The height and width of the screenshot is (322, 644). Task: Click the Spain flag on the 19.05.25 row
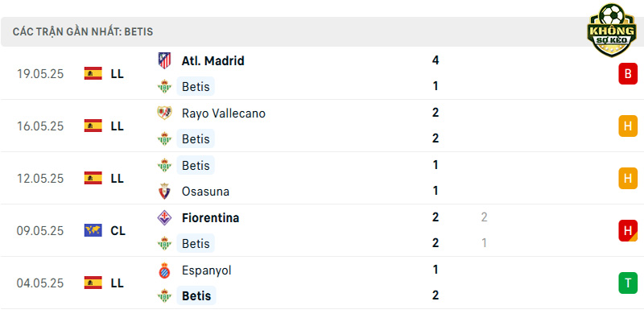(x=93, y=73)
